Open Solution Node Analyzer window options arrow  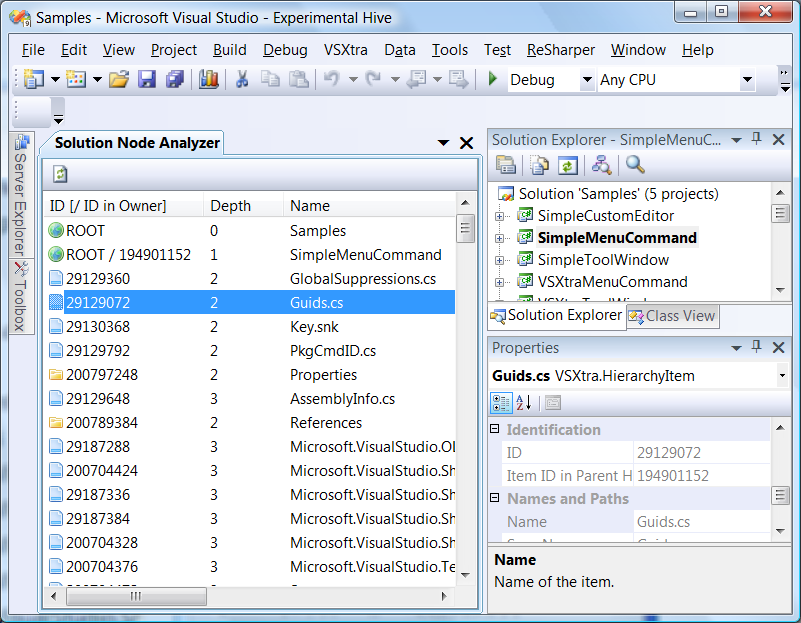tap(443, 143)
